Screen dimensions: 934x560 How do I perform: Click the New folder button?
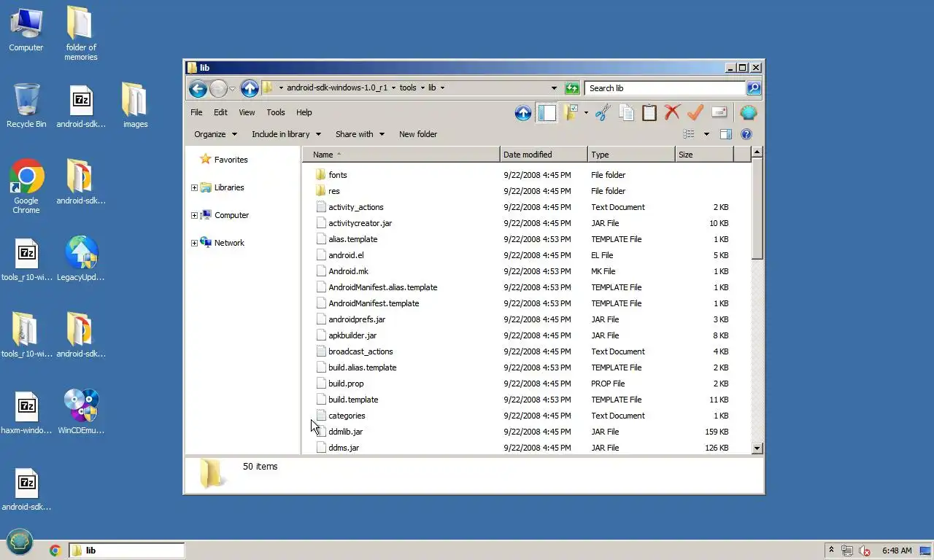pos(418,134)
